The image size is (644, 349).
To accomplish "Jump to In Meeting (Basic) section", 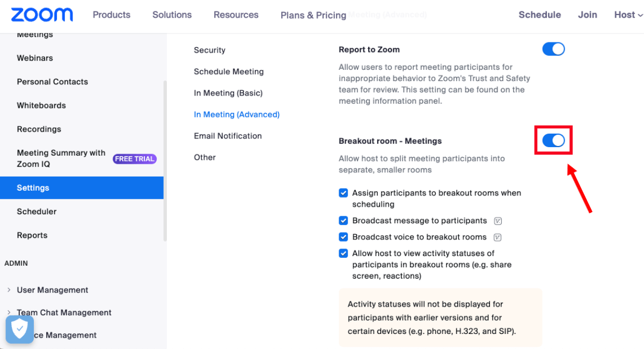I will [229, 93].
